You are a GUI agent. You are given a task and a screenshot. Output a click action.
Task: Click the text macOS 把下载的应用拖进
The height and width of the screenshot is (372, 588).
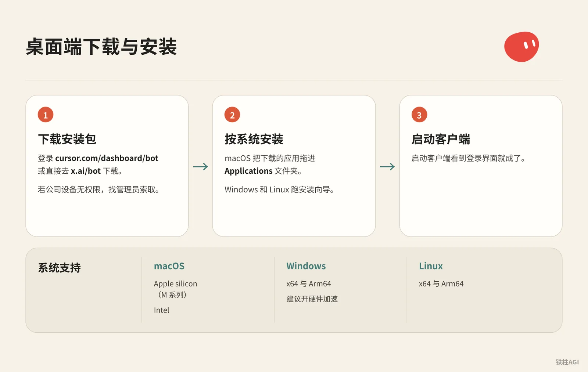[270, 158]
